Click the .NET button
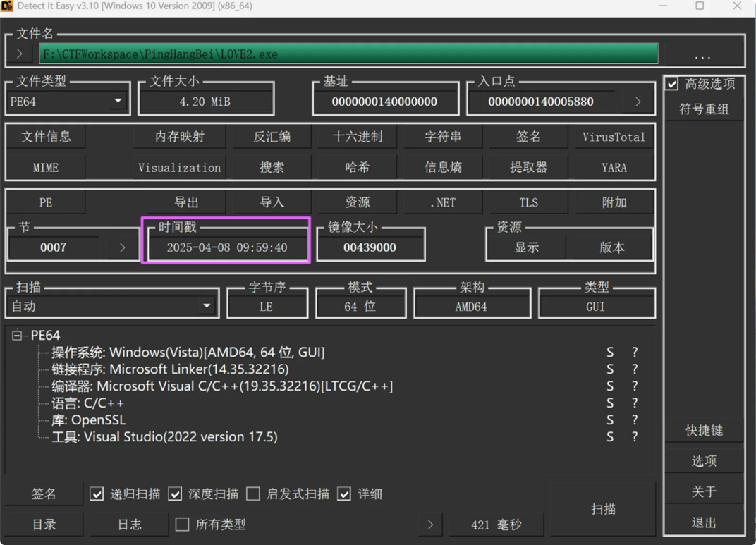The height and width of the screenshot is (545, 756). [443, 202]
